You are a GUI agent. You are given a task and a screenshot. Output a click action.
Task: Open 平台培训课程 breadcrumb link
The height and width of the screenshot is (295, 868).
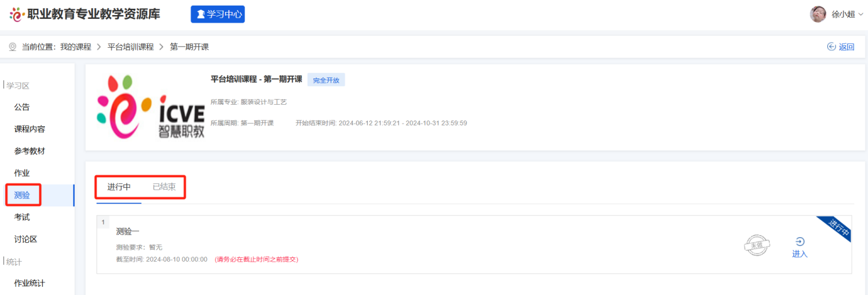(130, 47)
